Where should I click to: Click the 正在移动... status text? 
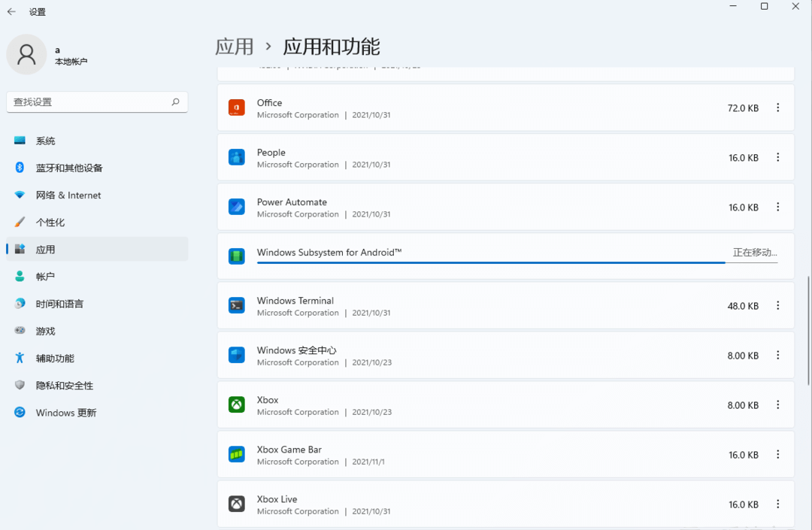[x=755, y=252]
